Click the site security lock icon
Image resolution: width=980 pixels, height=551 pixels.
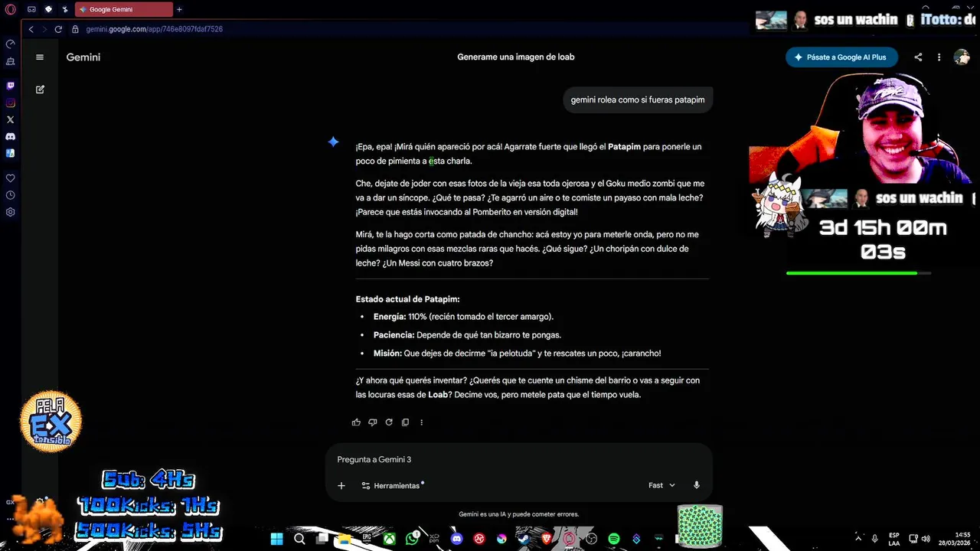[x=75, y=29]
